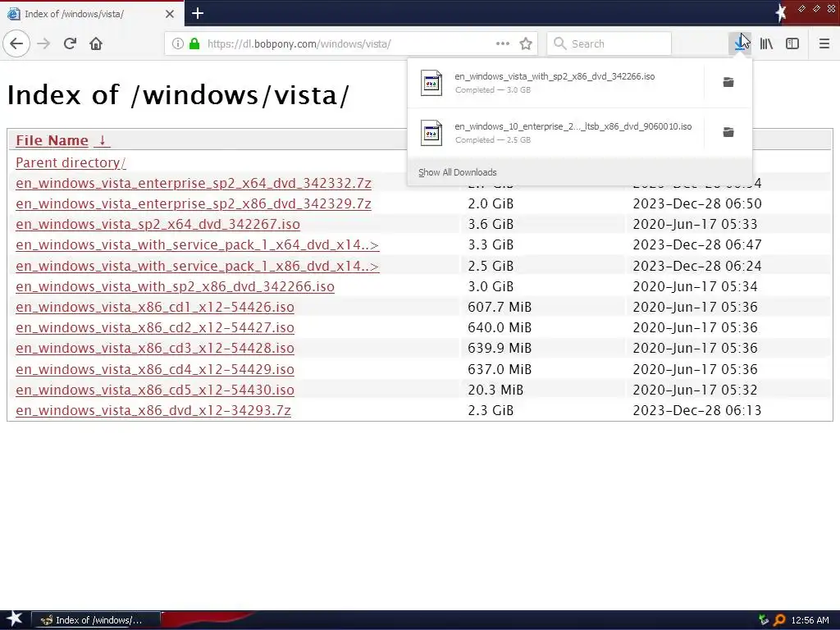
Task: Switch to Index of /windows/ taskbar window button
Action: pyautogui.click(x=95, y=620)
